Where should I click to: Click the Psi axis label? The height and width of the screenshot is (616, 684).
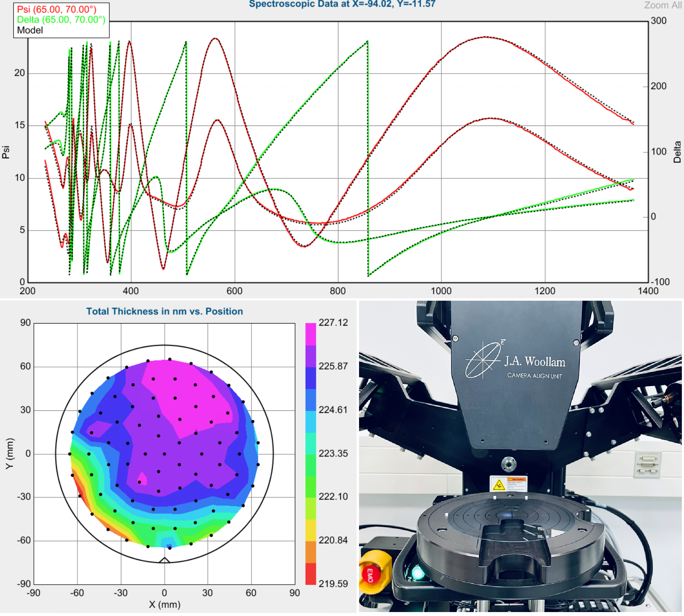5,152
